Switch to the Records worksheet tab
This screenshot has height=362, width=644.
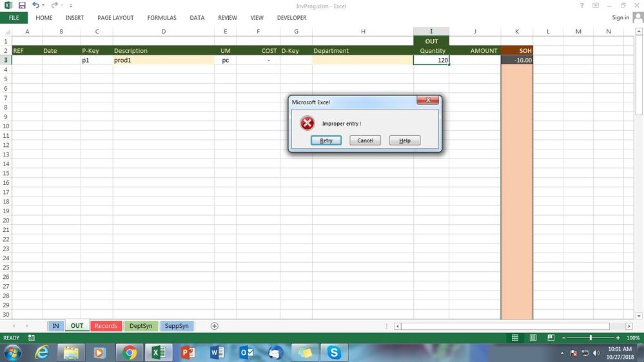[106, 326]
